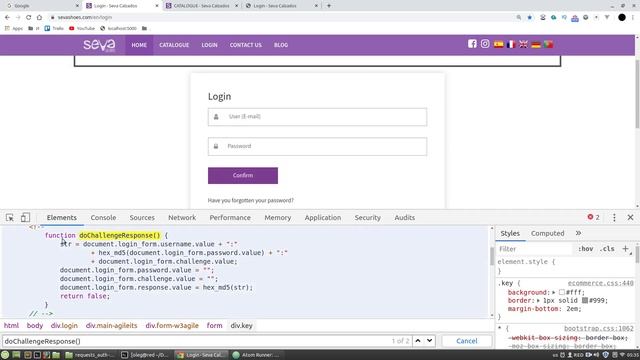640x360 pixels.
Task: Go to the next search result
Action: (429, 340)
